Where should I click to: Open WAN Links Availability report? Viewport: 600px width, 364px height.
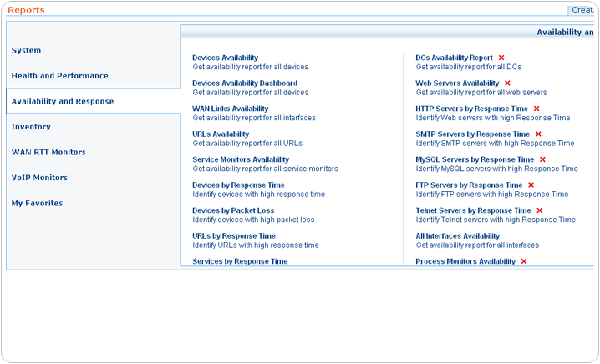point(231,109)
